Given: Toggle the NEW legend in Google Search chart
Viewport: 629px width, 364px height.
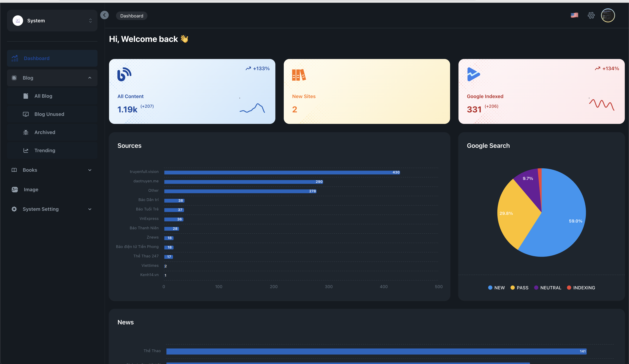Looking at the screenshot, I should tap(496, 287).
